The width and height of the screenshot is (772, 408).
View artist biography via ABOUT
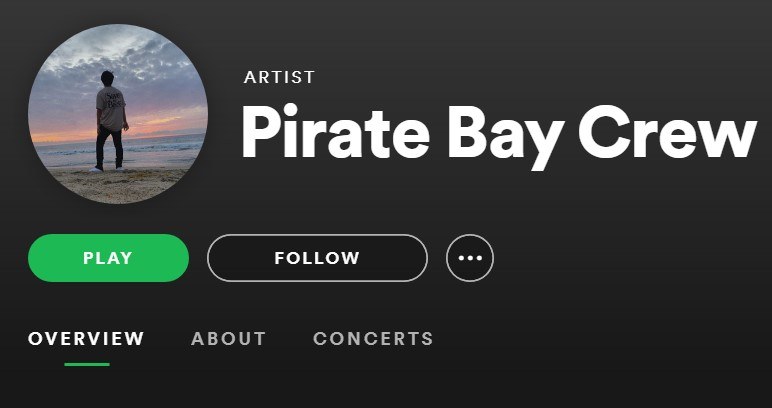pyautogui.click(x=228, y=339)
